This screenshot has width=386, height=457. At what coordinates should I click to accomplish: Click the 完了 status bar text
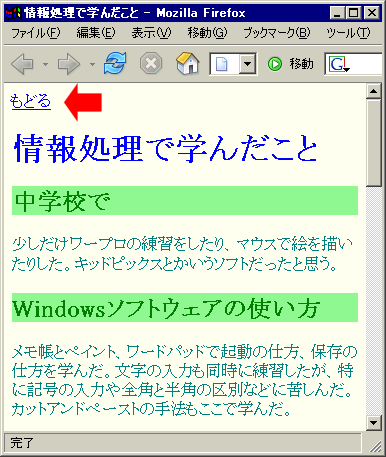point(22,443)
